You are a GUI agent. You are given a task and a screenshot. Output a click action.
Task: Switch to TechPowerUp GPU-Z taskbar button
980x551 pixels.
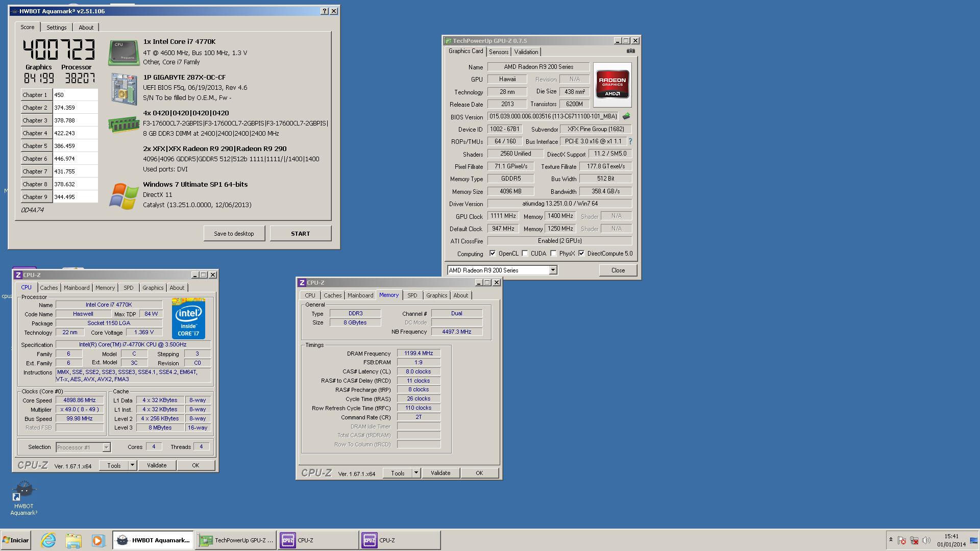(x=236, y=540)
